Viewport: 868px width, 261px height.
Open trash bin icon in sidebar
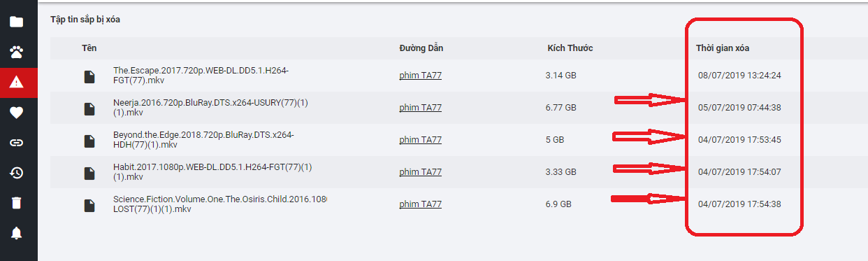(16, 203)
